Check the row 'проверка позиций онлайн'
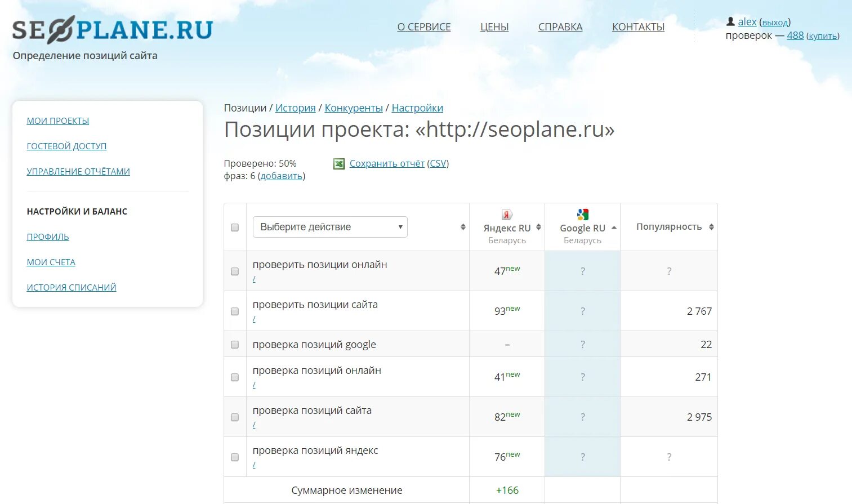The image size is (852, 504). pyautogui.click(x=235, y=377)
